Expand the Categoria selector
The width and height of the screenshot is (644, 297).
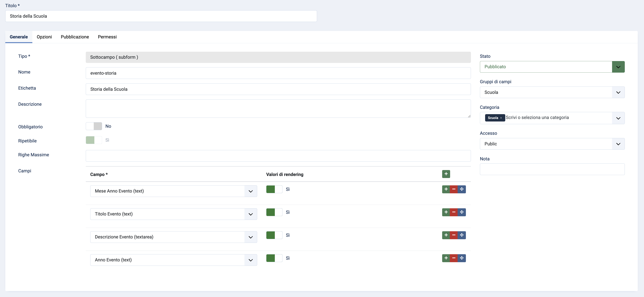(x=618, y=118)
